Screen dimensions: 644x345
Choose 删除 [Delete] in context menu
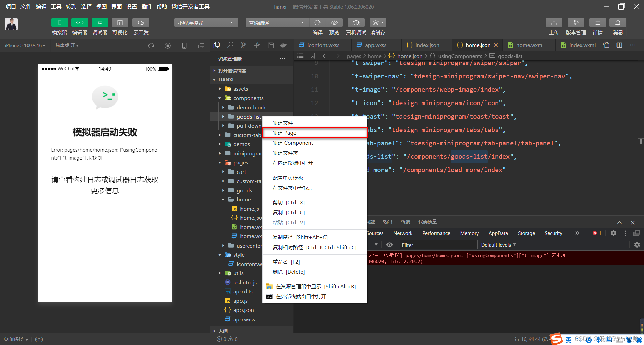click(315, 272)
